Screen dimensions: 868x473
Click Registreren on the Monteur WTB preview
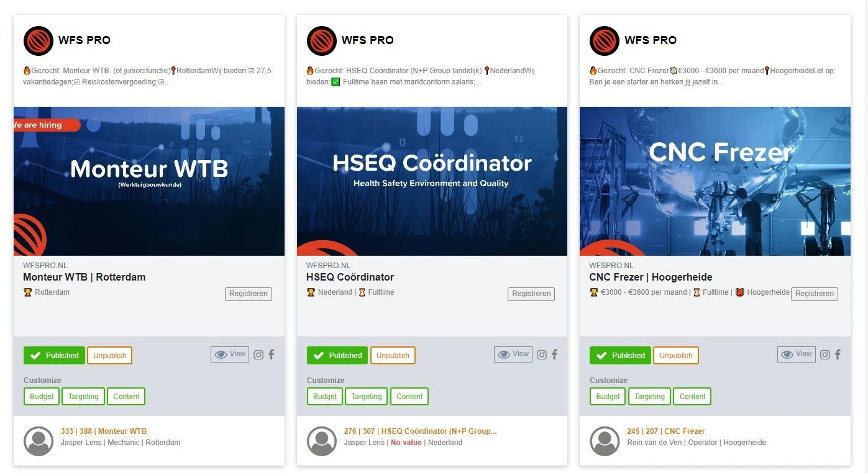249,294
